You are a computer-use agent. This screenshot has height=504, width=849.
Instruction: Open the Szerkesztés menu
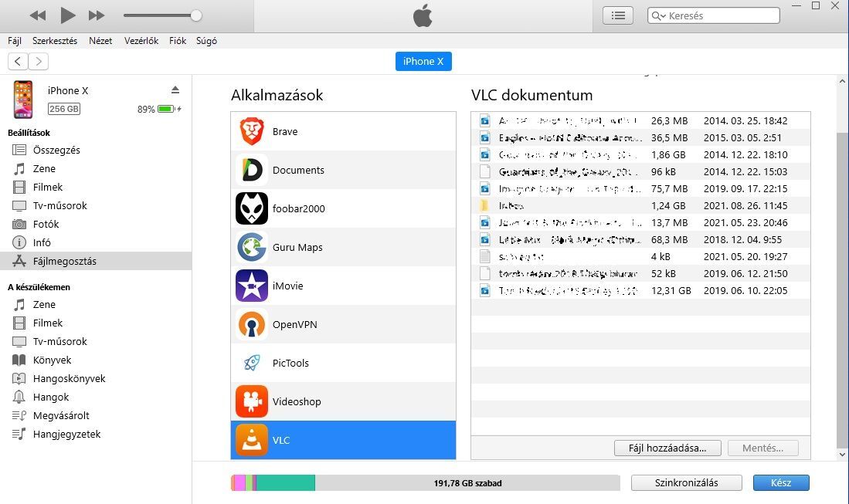[55, 41]
